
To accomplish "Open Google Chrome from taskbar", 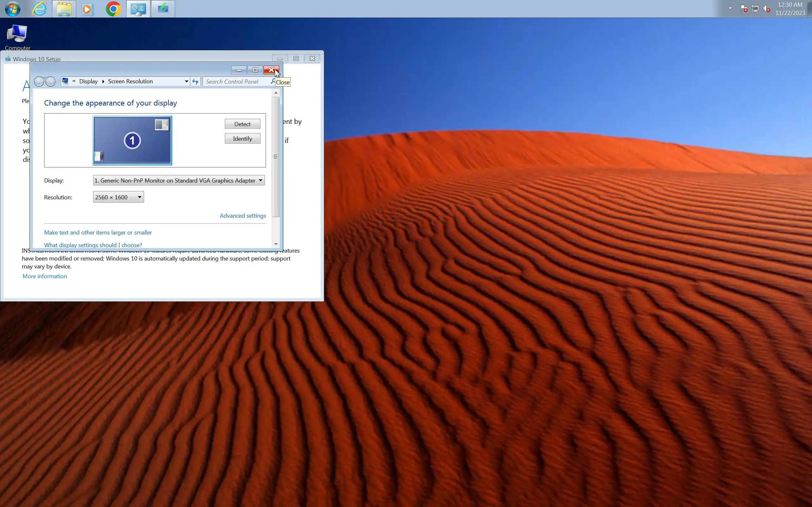I will click(113, 9).
